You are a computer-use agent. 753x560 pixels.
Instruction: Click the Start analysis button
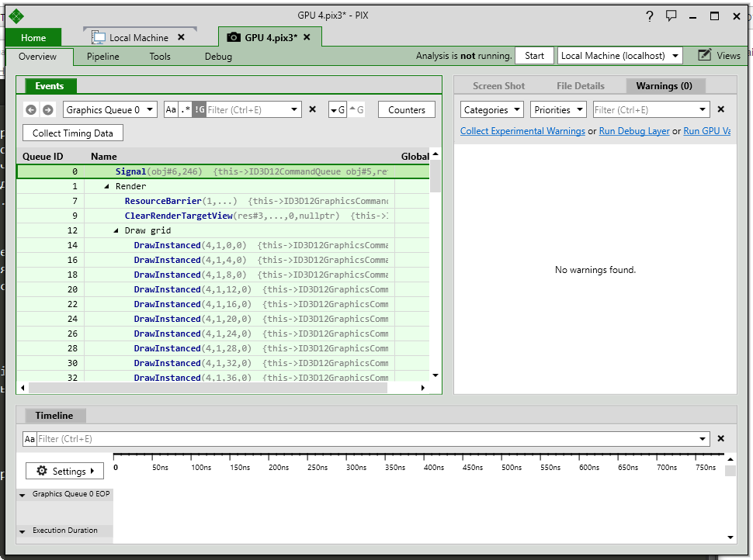pyautogui.click(x=535, y=56)
